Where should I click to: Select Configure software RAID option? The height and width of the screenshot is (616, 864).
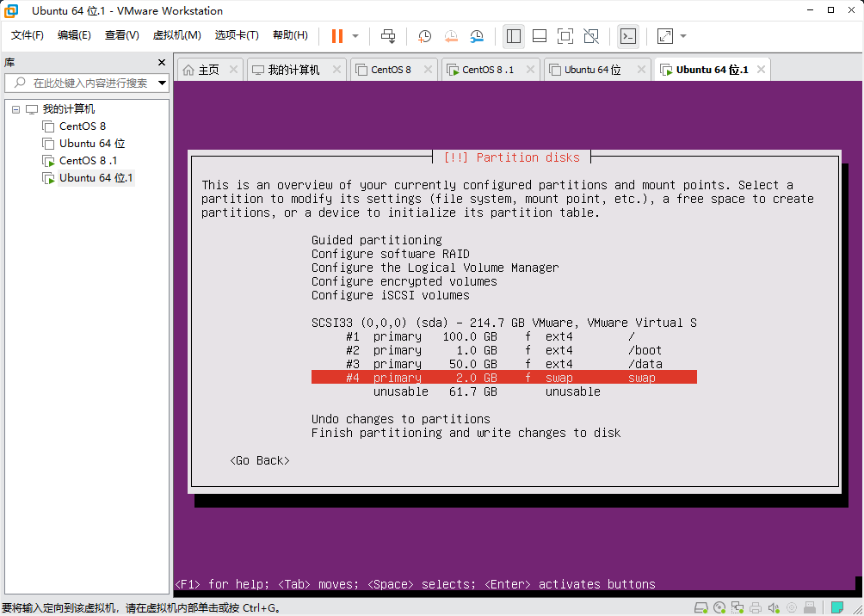(x=391, y=254)
